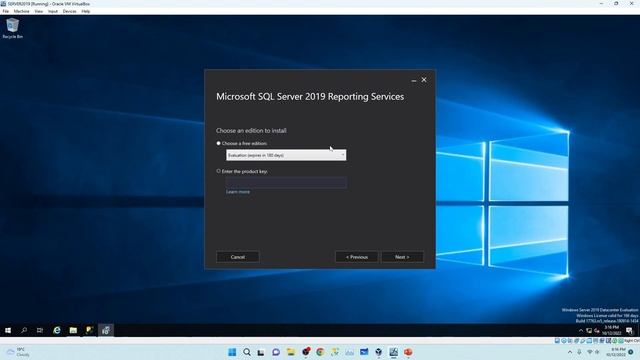
Task: Open the VirtualBox Help menu
Action: tap(86, 11)
